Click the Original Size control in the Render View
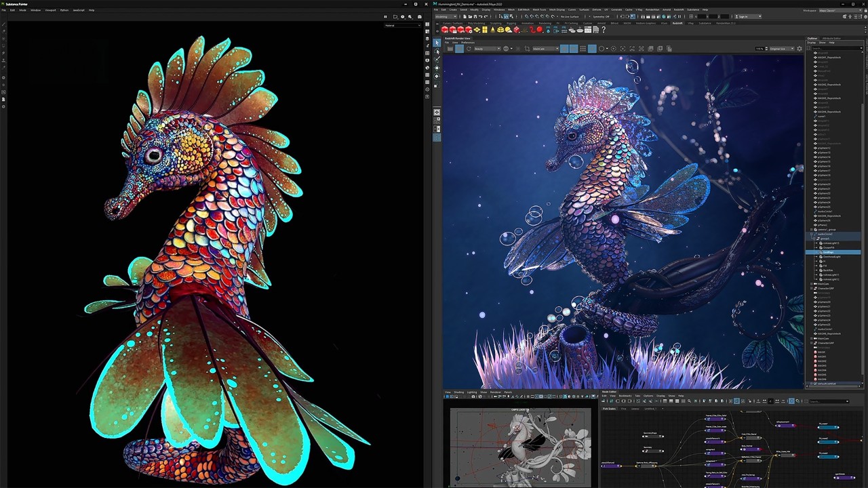The image size is (868, 488). [782, 48]
